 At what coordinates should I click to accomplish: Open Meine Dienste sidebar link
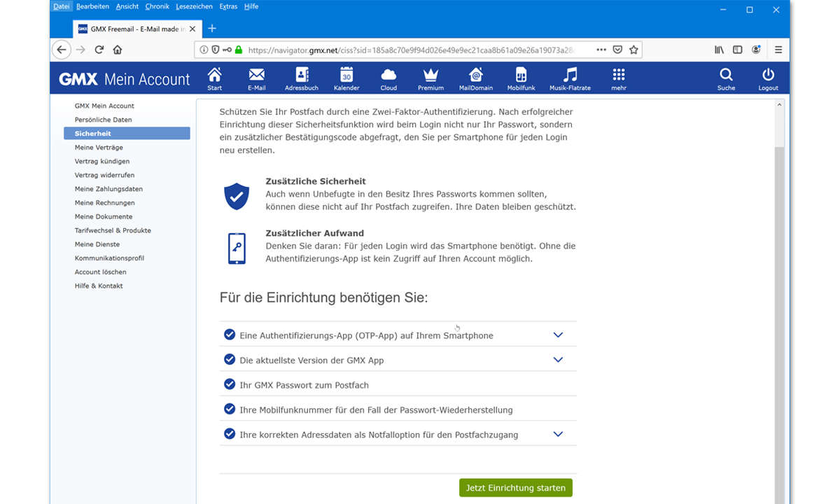97,244
